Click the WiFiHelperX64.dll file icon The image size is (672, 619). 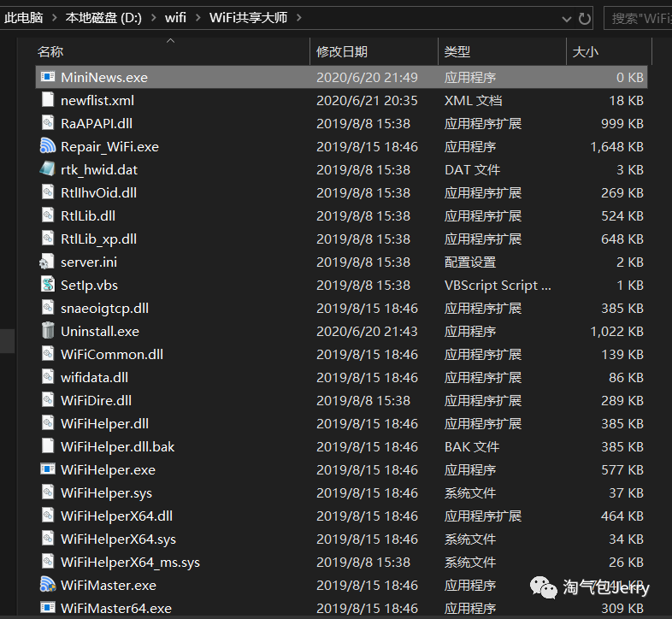click(48, 516)
